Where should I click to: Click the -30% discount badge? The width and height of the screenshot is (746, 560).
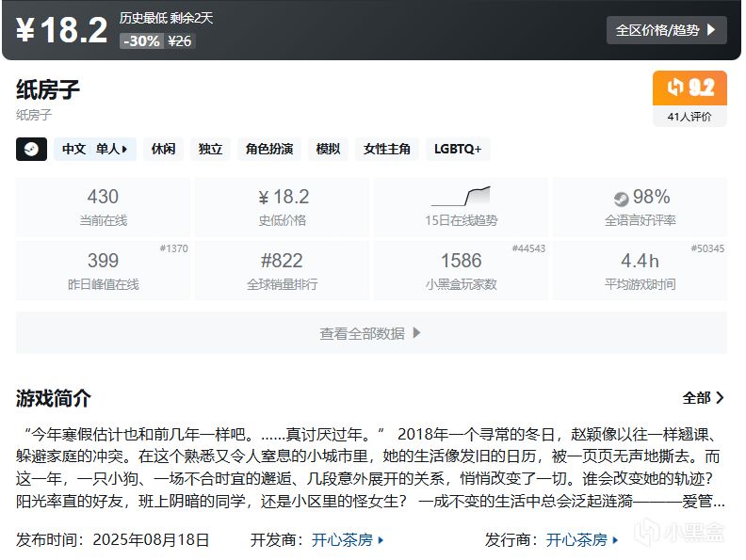coord(141,41)
